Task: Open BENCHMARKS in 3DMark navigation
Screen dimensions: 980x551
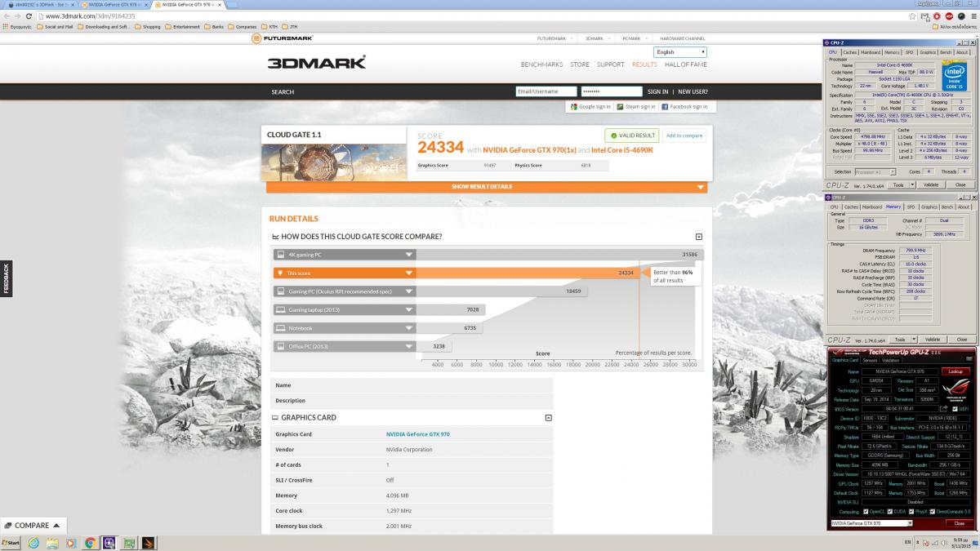Action: click(542, 64)
